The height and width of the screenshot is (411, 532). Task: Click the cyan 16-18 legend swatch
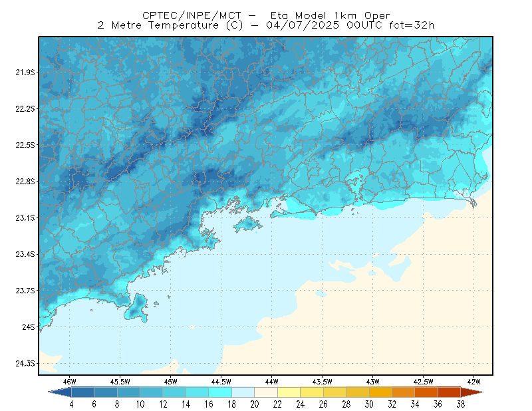click(220, 392)
